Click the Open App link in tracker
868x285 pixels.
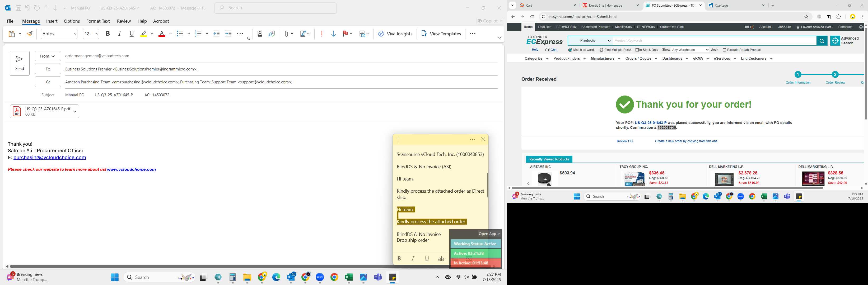(x=489, y=234)
